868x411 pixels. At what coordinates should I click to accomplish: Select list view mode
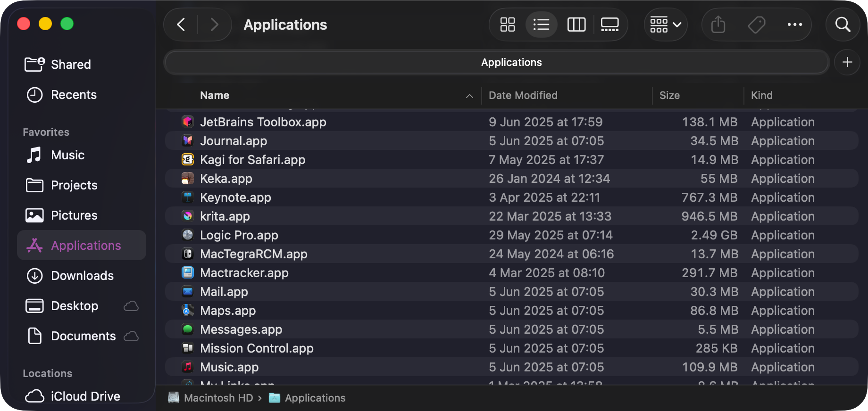click(x=541, y=25)
